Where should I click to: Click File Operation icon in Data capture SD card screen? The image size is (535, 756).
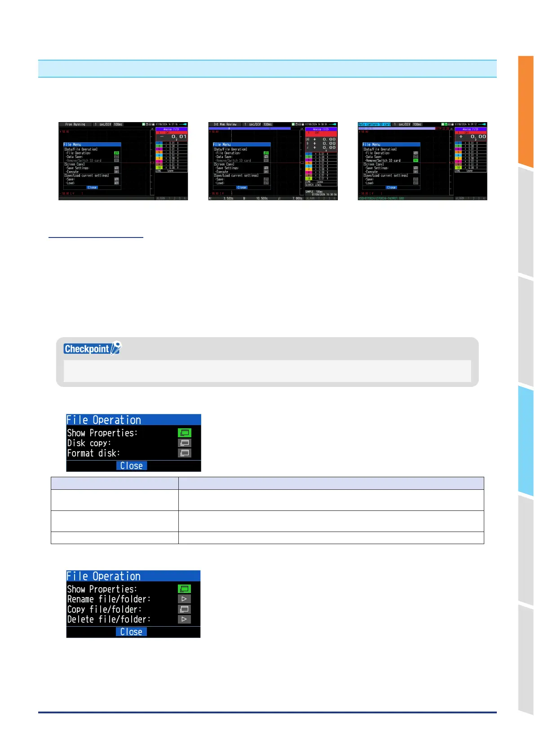coord(416,153)
